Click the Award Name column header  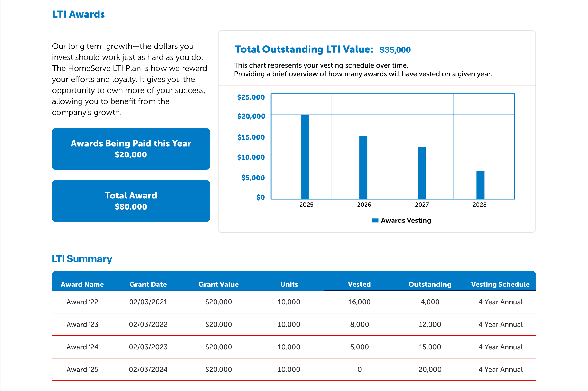[82, 284]
